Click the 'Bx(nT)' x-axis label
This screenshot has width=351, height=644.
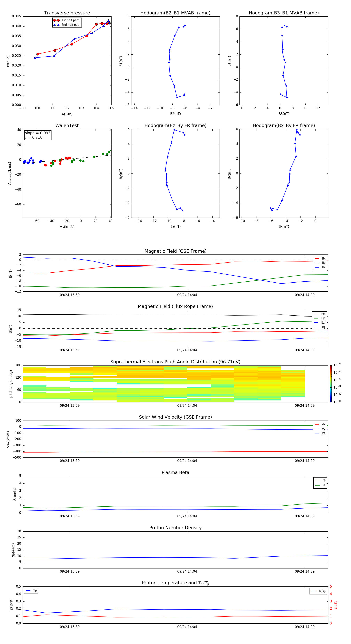coord(284,227)
